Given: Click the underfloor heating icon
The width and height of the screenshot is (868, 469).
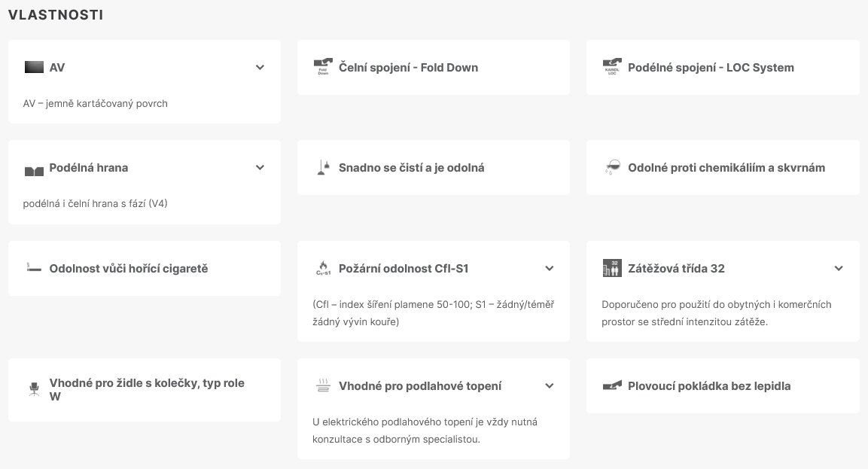Looking at the screenshot, I should 323,386.
